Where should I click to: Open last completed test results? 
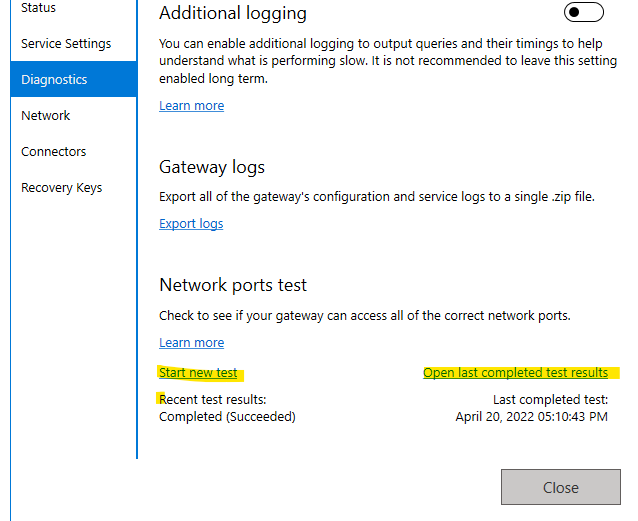tap(516, 372)
